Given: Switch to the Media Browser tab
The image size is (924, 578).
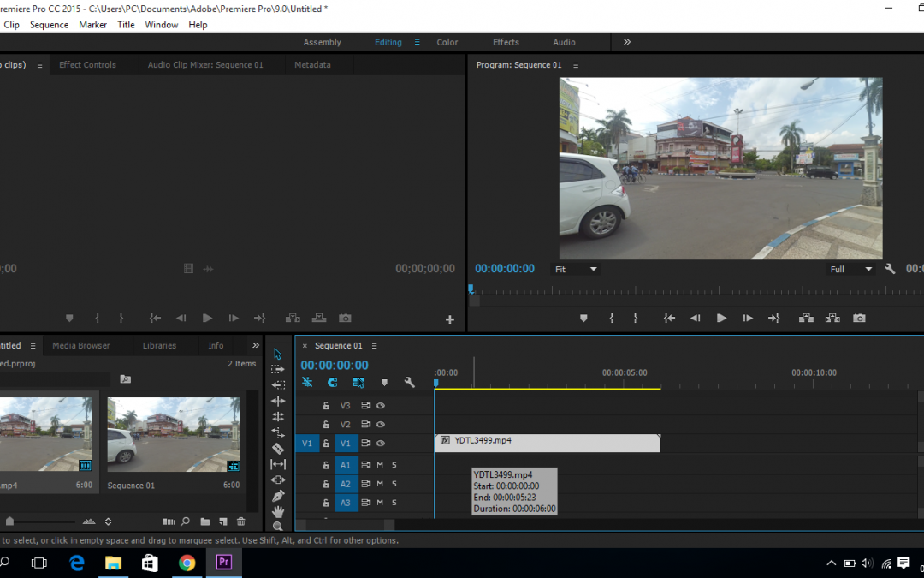Looking at the screenshot, I should tap(80, 346).
